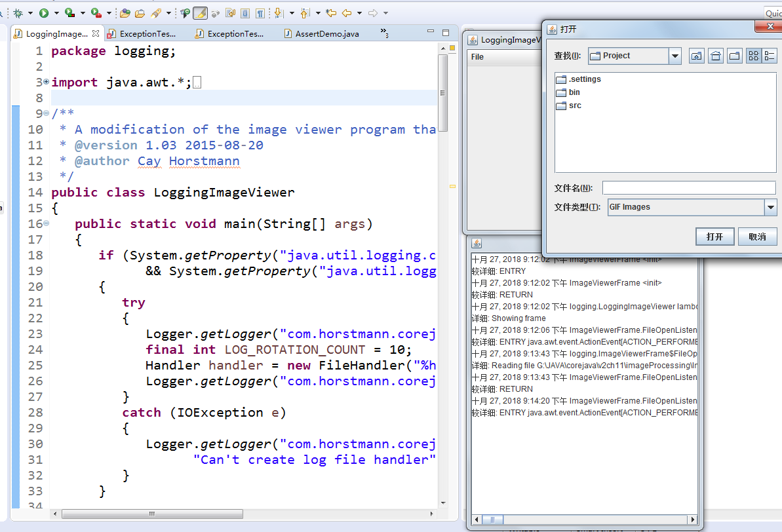Click the Debug bug icon
Viewport: 782px width, 532px height.
18,12
